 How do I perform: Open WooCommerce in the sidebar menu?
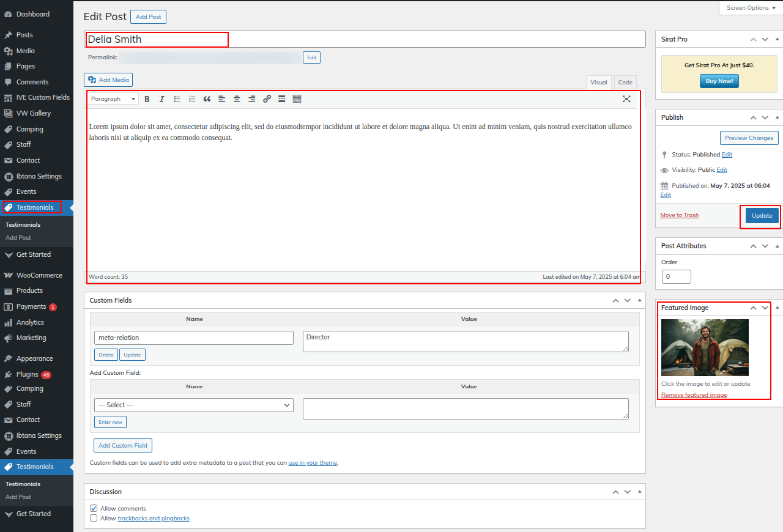click(39, 275)
